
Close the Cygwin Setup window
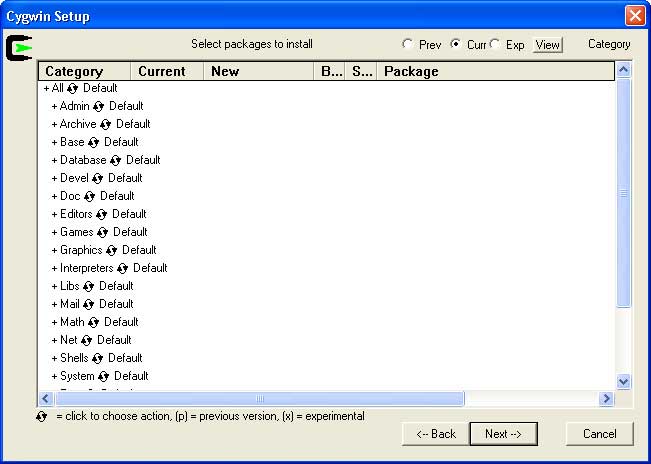click(635, 16)
